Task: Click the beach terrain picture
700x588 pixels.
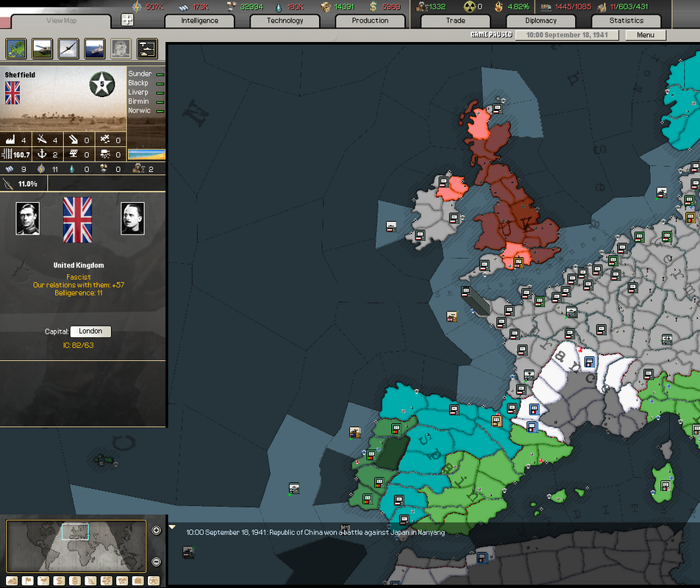Action: click(146, 154)
